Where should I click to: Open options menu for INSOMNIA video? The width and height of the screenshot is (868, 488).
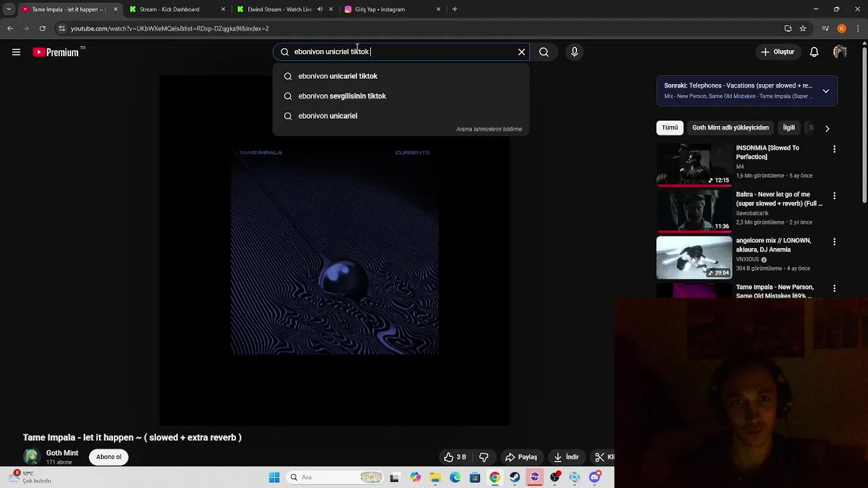point(834,149)
